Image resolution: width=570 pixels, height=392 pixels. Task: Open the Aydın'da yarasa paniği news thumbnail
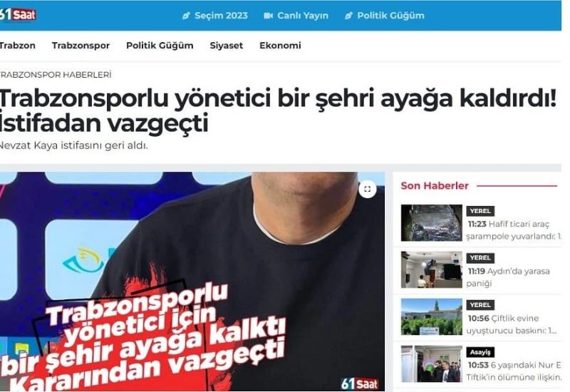coord(432,269)
